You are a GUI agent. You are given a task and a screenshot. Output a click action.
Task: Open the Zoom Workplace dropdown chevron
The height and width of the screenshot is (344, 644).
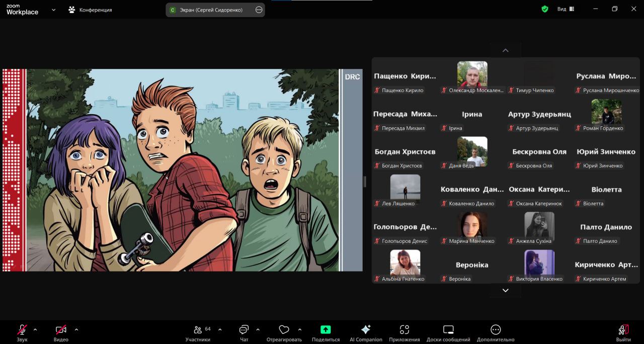click(x=53, y=10)
